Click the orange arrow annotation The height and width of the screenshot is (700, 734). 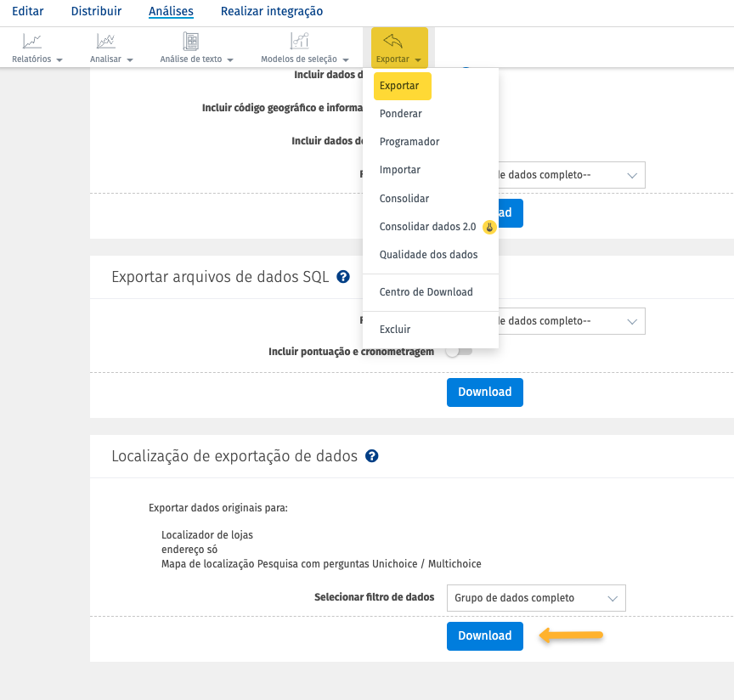click(x=571, y=635)
